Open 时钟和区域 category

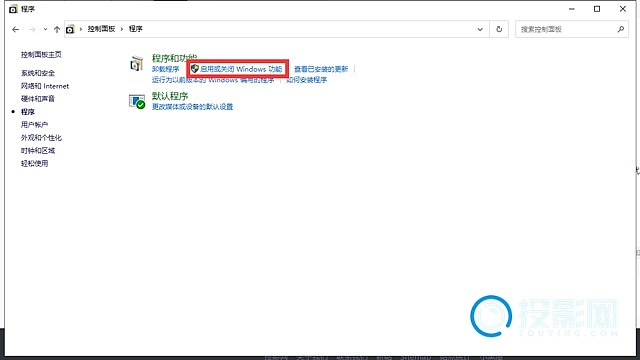coord(38,151)
